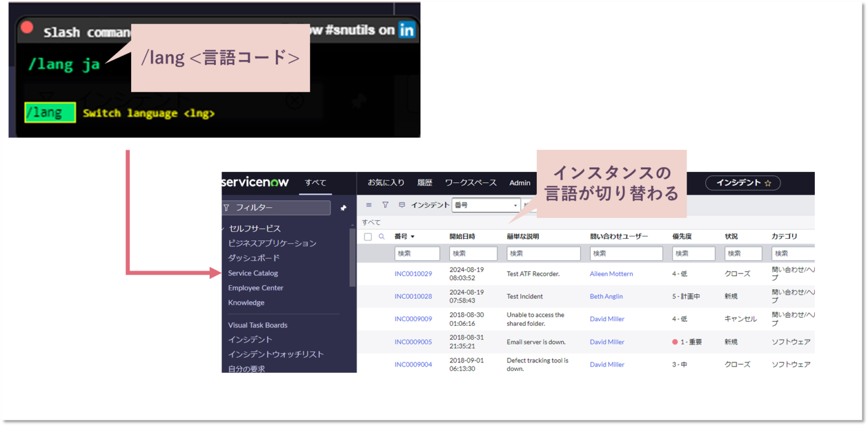Collapse the セルフサービス tree section
868x426 pixels.
pos(223,228)
